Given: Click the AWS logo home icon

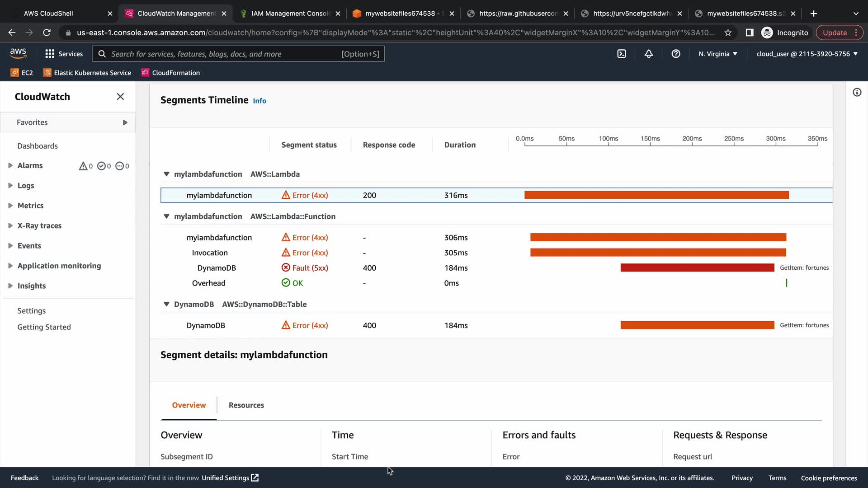Looking at the screenshot, I should [x=18, y=53].
